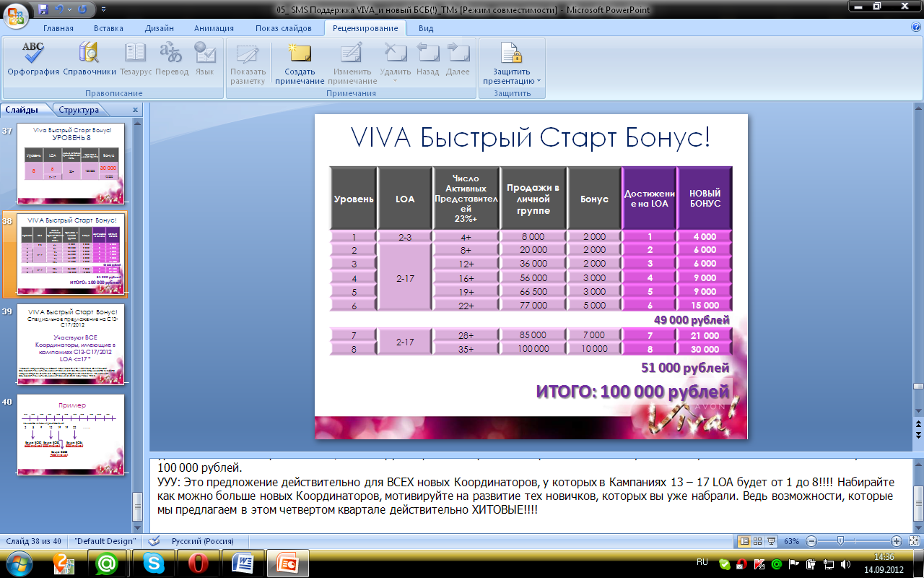
Task: Fit slide to current window icon
Action: (x=913, y=541)
